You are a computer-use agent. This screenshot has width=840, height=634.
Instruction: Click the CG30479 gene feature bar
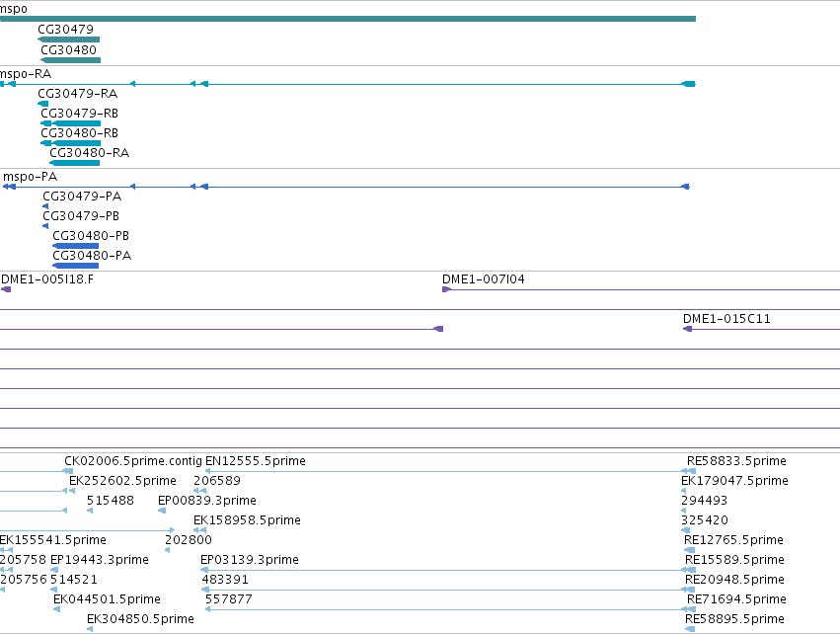[68, 40]
